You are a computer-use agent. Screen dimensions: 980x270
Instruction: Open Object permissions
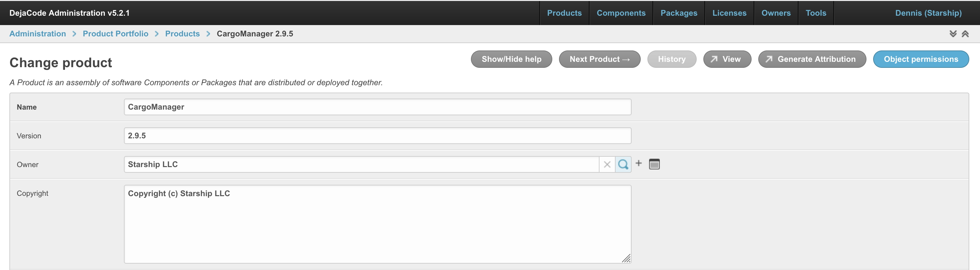921,59
